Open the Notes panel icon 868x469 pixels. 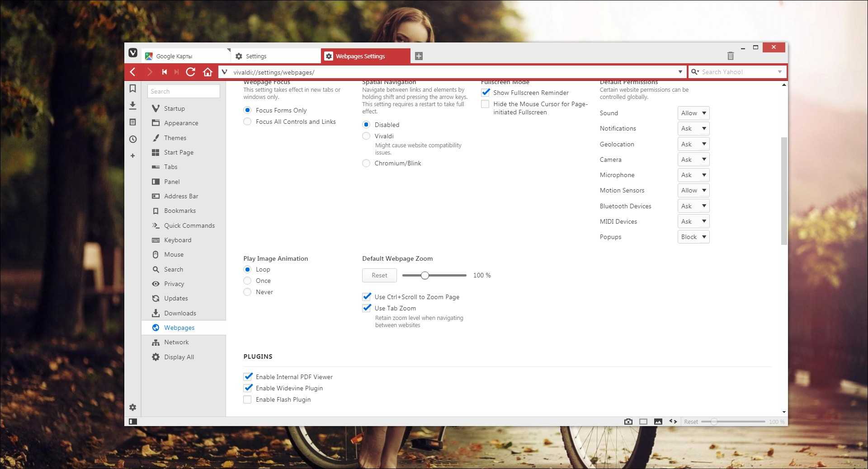[x=132, y=122]
